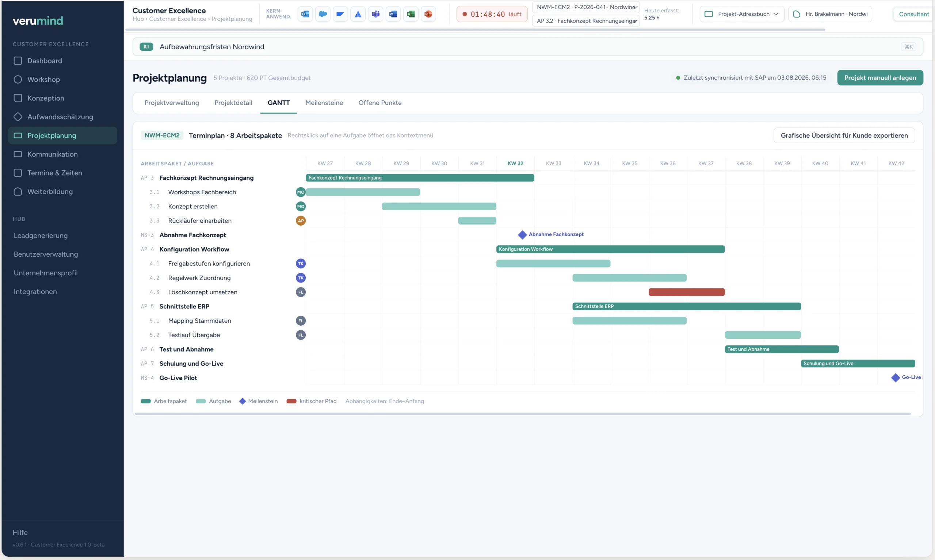Open Leadgenerierung in the Hub menu

pos(41,235)
